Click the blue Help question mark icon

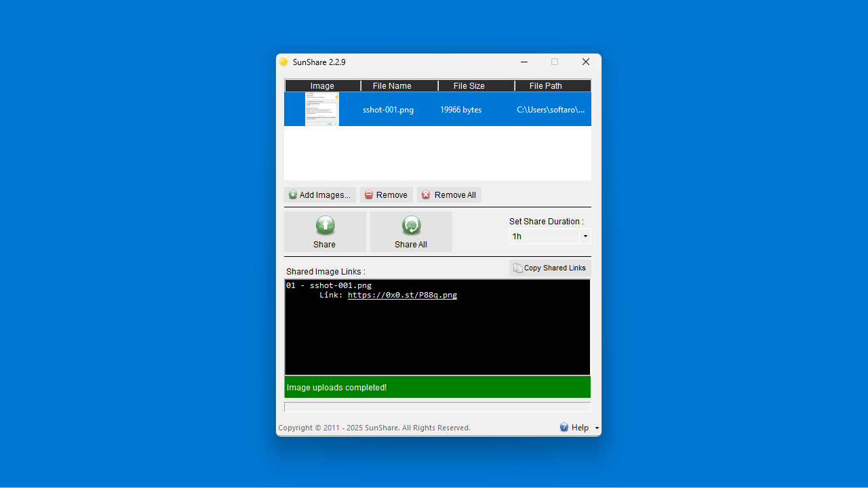tap(564, 427)
